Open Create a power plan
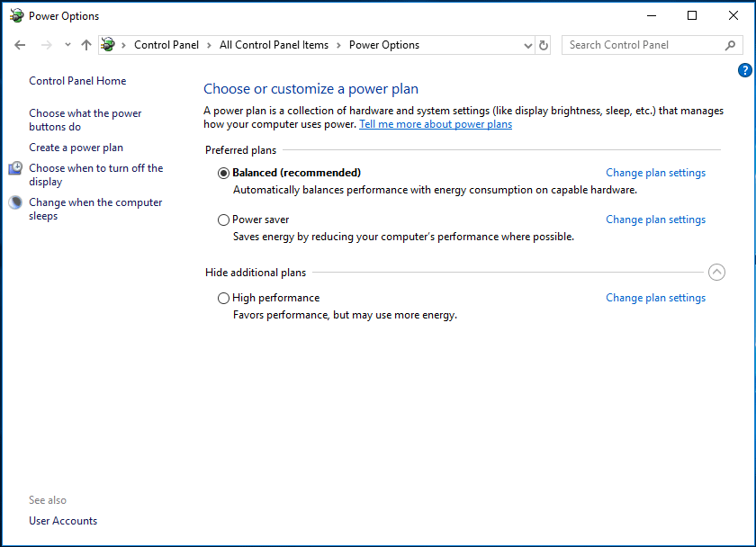 [x=76, y=147]
